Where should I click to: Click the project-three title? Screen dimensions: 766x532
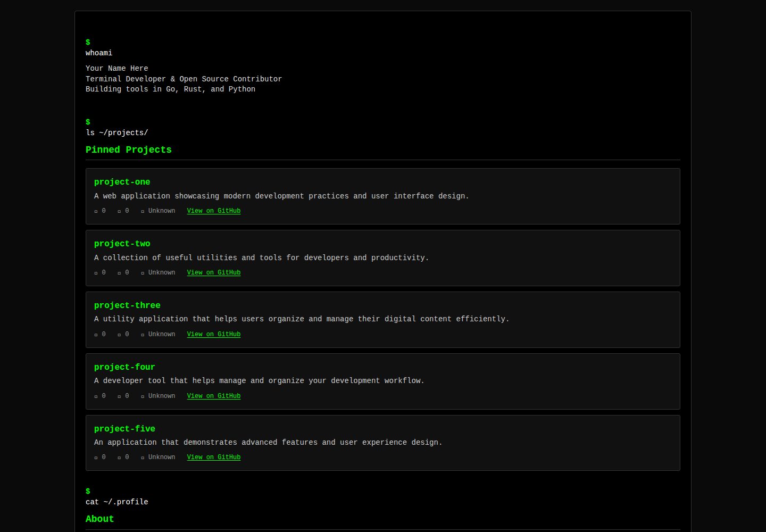click(127, 305)
